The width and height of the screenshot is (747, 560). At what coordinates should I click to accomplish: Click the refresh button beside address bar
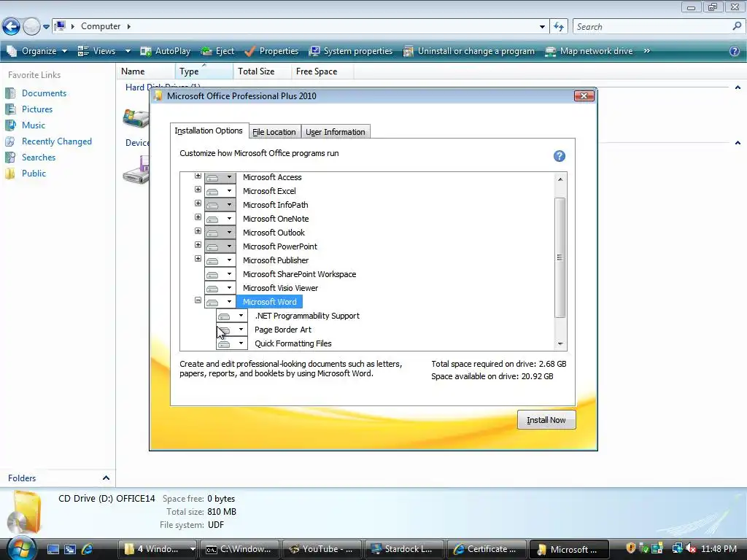click(559, 27)
